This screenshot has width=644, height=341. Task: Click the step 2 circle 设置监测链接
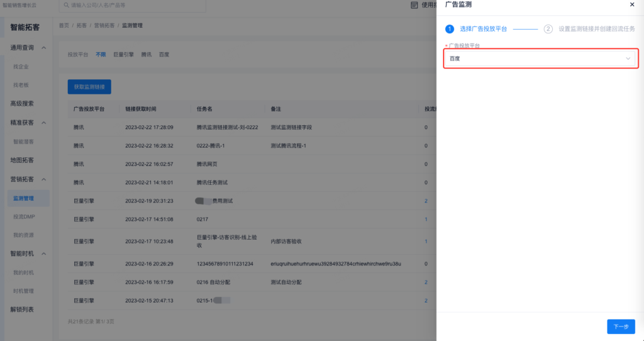(548, 29)
